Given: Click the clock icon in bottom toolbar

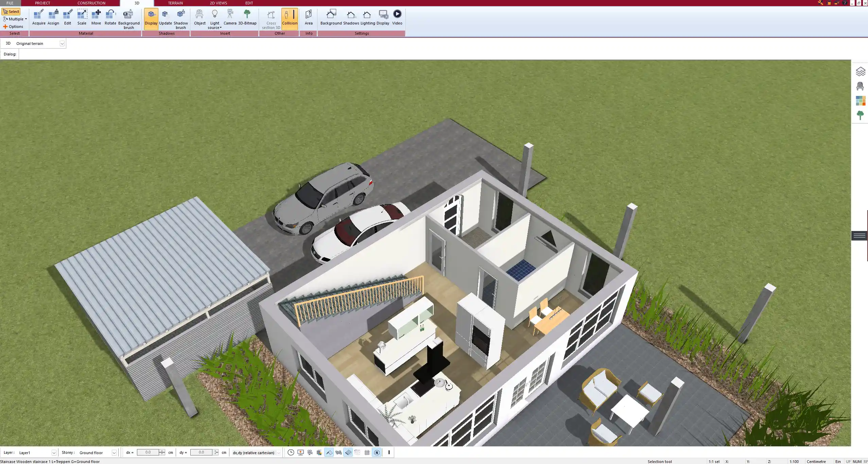Looking at the screenshot, I should point(291,452).
